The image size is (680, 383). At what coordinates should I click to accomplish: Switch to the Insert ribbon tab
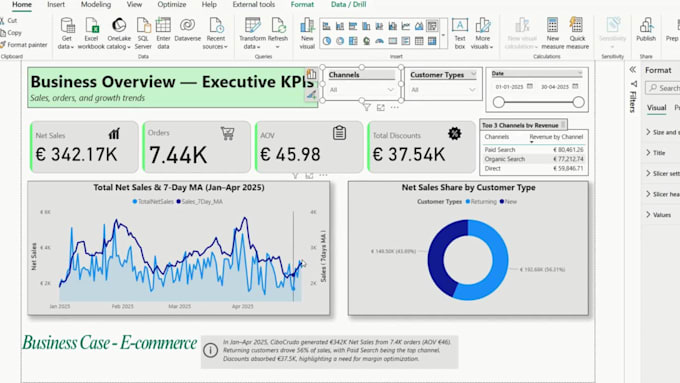click(56, 4)
